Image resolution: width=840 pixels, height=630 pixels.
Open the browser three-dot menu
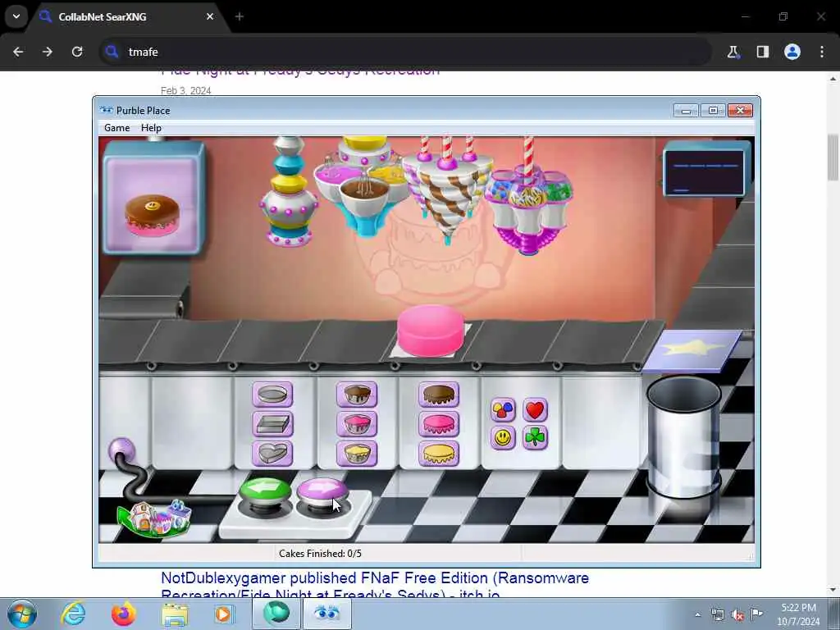822,52
